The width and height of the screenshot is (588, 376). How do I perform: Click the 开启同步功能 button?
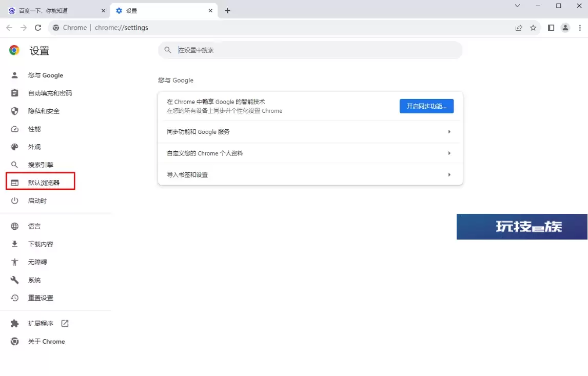(x=426, y=106)
